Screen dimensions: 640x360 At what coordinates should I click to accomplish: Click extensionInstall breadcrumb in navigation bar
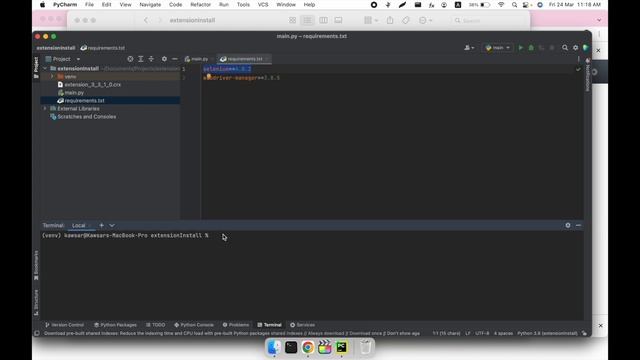click(56, 48)
